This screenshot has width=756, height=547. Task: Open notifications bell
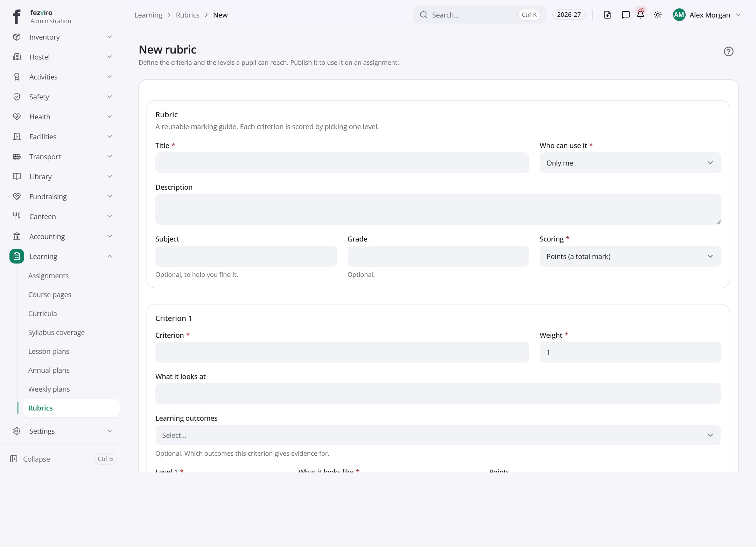tap(640, 15)
